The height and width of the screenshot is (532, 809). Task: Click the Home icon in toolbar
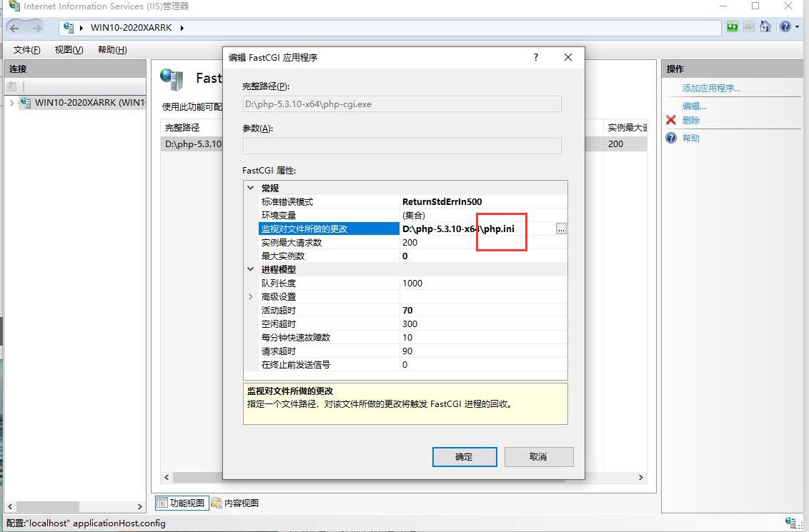(765, 27)
